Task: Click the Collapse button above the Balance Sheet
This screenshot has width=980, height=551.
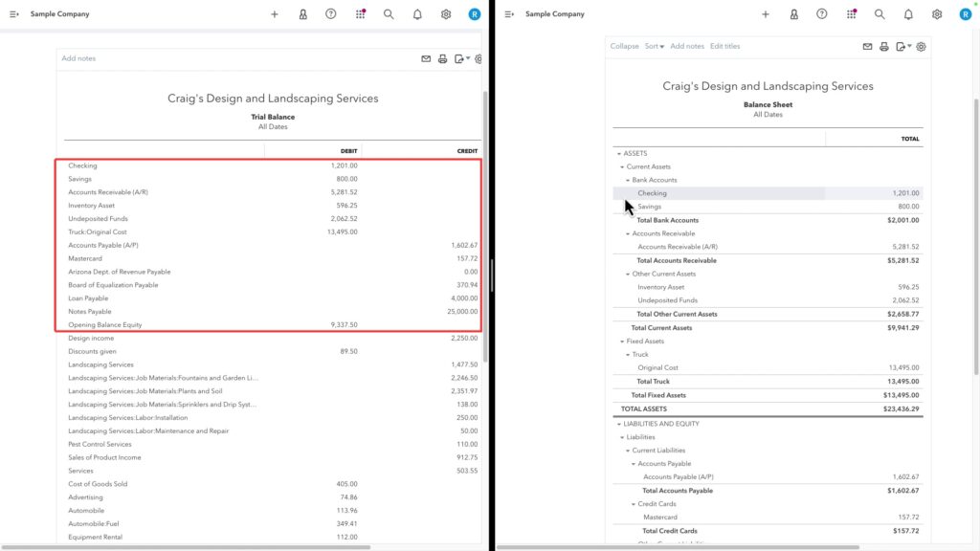Action: point(624,46)
